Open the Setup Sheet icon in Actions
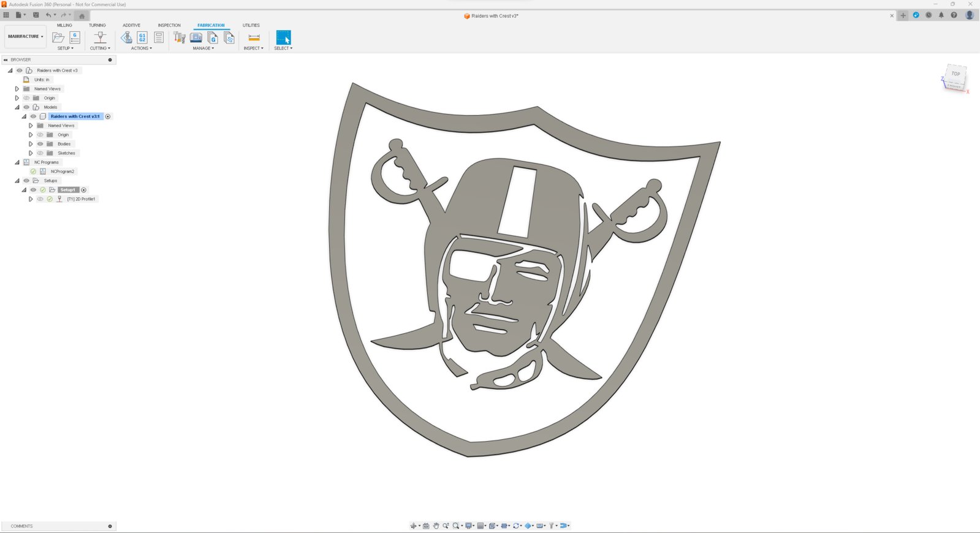980x533 pixels. pos(159,37)
